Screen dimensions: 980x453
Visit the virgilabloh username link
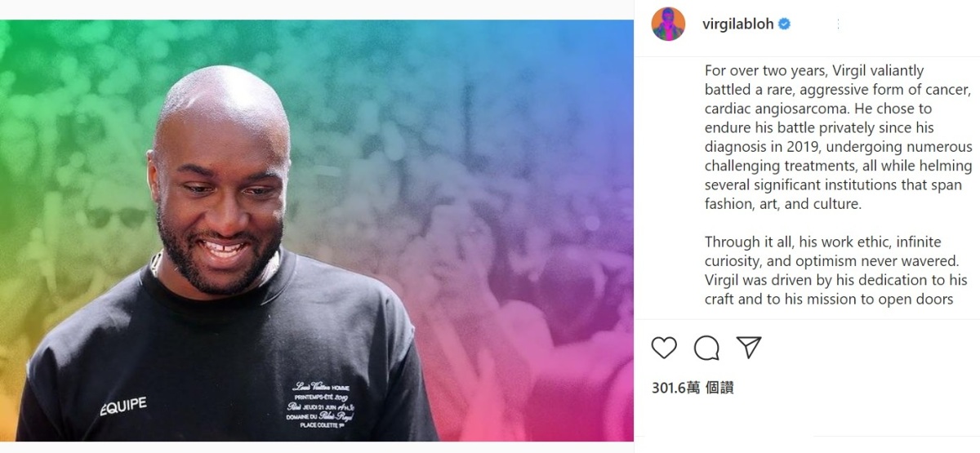pos(738,24)
